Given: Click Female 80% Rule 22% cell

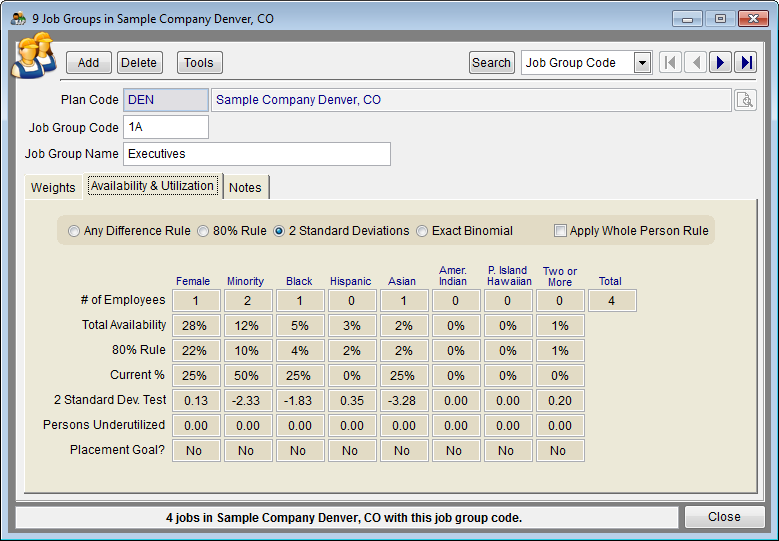Looking at the screenshot, I should 196,351.
